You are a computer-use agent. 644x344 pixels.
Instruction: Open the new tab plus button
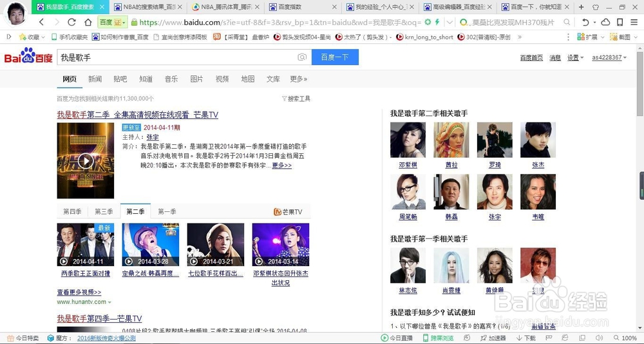[581, 7]
